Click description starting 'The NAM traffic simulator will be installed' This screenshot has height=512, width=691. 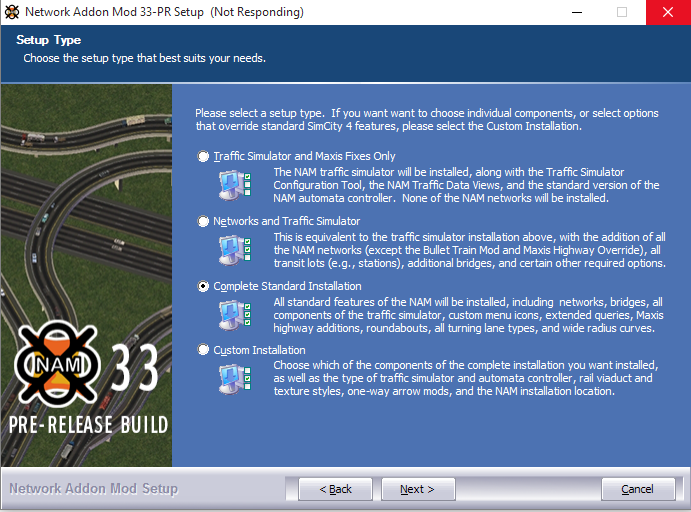coord(466,185)
